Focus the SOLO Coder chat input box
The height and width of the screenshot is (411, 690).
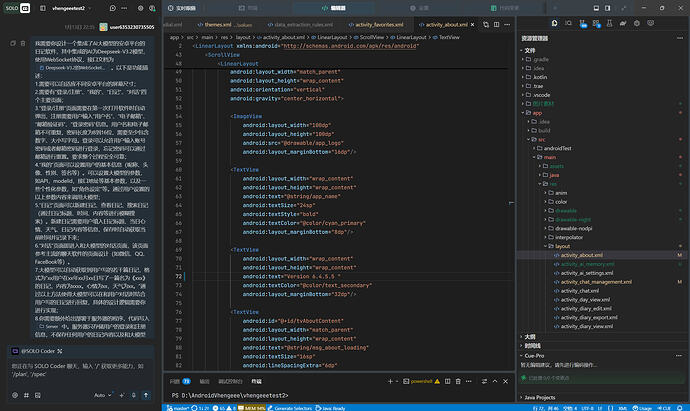coord(80,371)
